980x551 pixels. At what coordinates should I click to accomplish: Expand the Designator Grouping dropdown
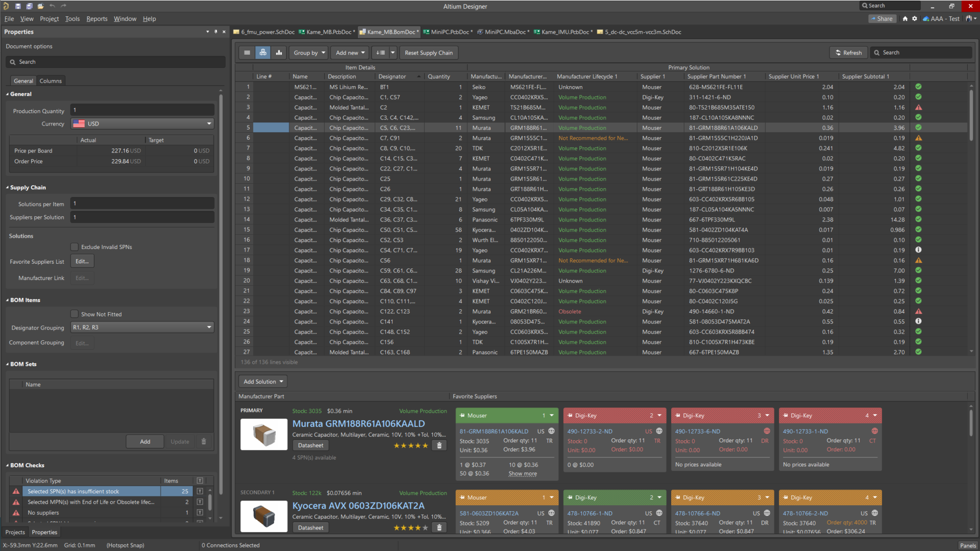(209, 327)
